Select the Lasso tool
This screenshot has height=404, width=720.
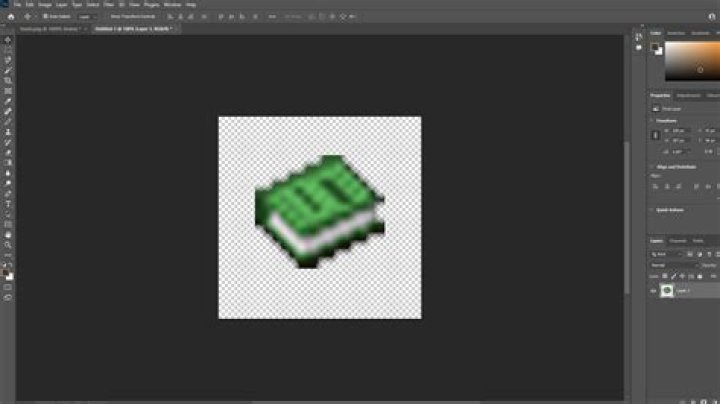(8, 60)
